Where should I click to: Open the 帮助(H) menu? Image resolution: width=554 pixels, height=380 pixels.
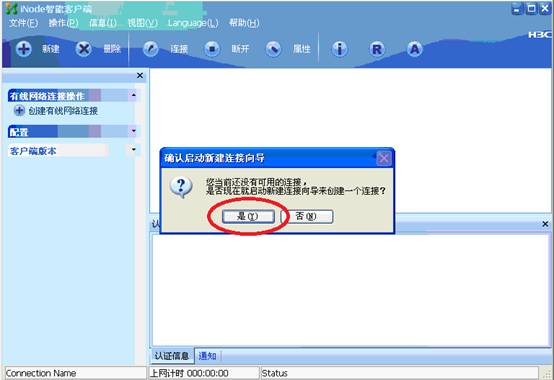(x=244, y=23)
